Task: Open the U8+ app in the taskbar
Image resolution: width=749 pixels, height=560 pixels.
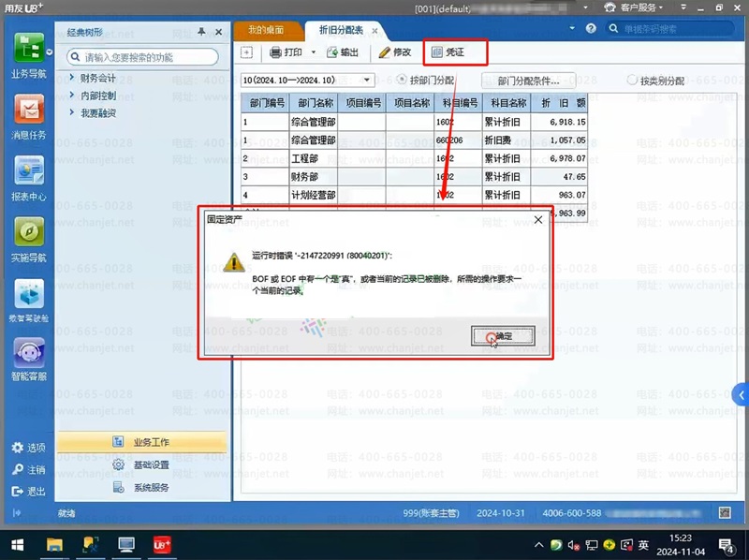Action: point(162,545)
